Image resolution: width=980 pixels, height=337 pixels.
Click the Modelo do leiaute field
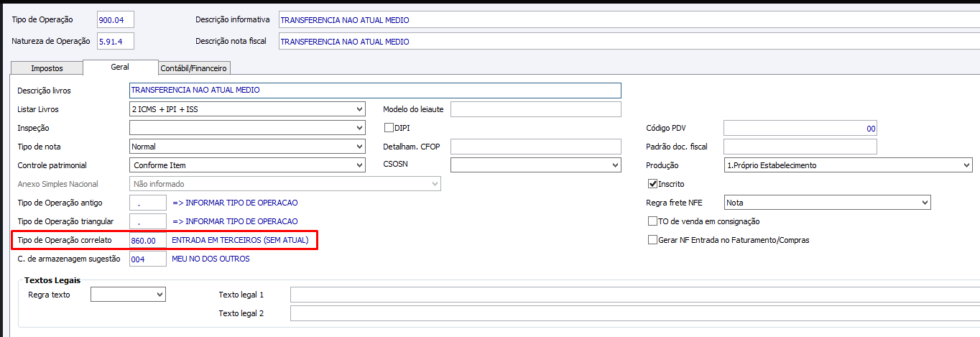[535, 109]
